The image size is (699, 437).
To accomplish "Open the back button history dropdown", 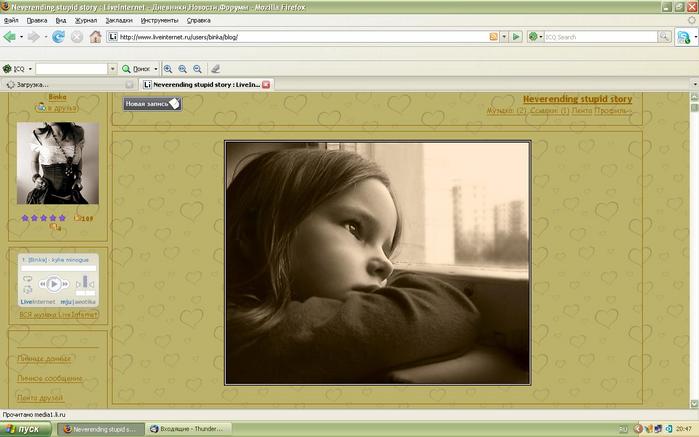I will click(21, 37).
